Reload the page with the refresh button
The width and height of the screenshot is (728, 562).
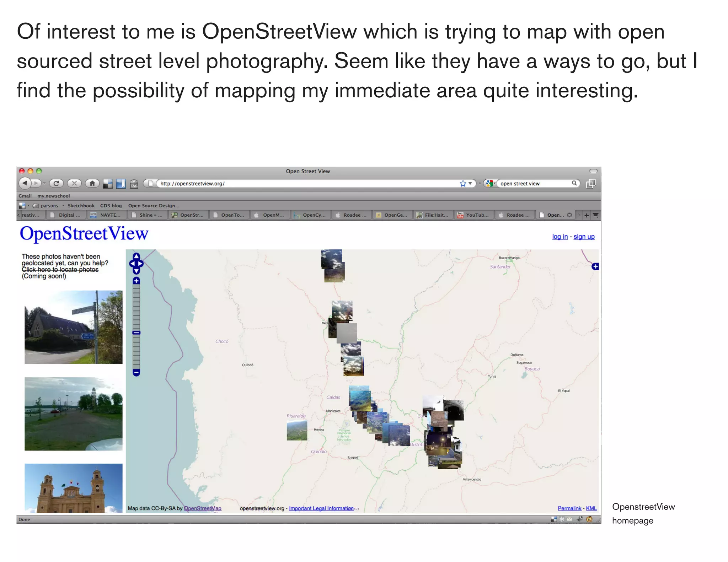click(x=56, y=183)
